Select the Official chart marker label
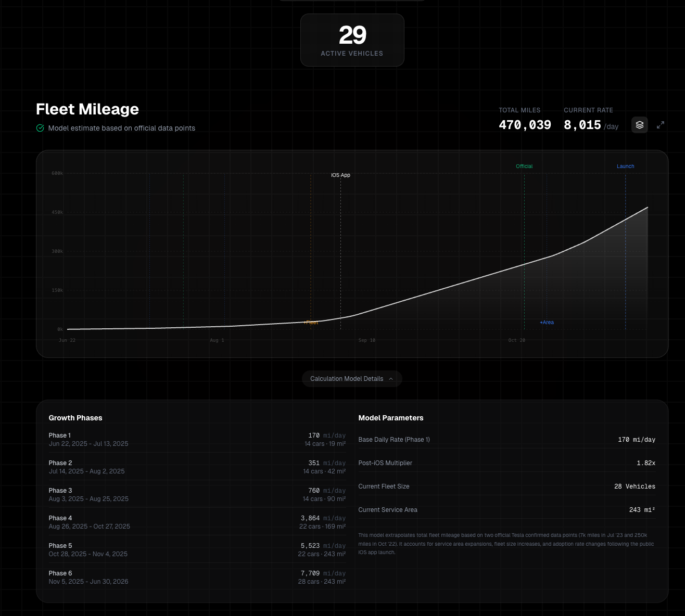Viewport: 685px width, 616px height. tap(524, 166)
